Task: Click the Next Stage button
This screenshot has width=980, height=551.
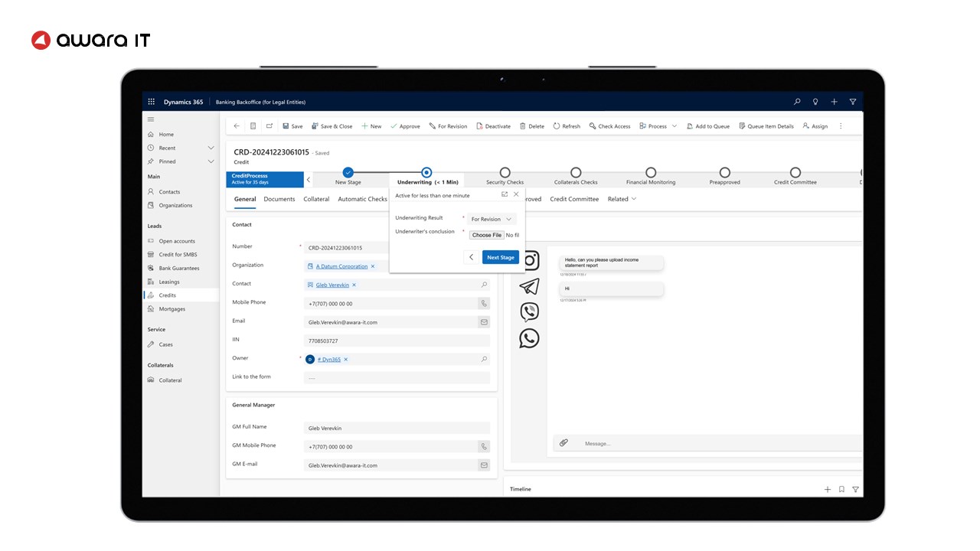Action: pos(501,257)
